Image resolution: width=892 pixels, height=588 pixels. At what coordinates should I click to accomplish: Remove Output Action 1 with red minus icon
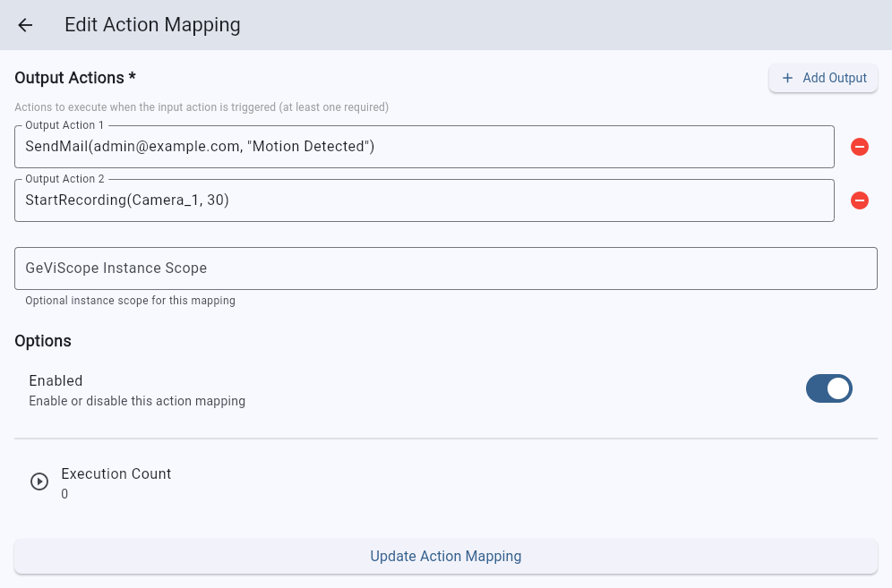pyautogui.click(x=859, y=147)
